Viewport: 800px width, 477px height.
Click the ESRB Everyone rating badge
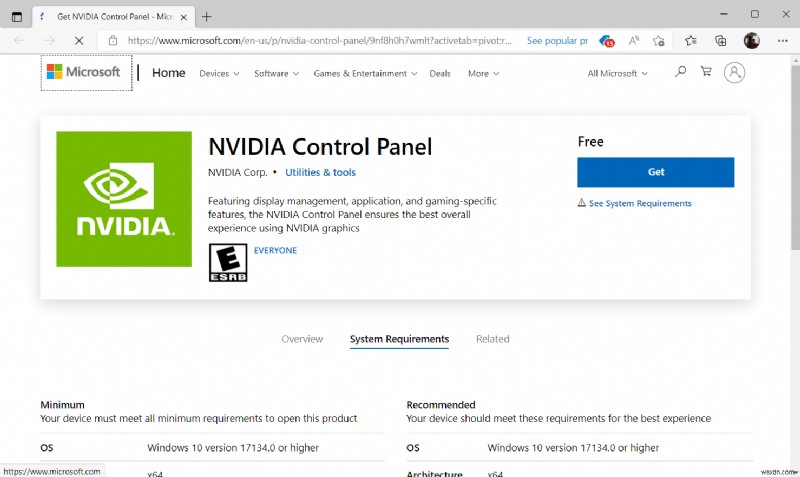click(x=228, y=262)
